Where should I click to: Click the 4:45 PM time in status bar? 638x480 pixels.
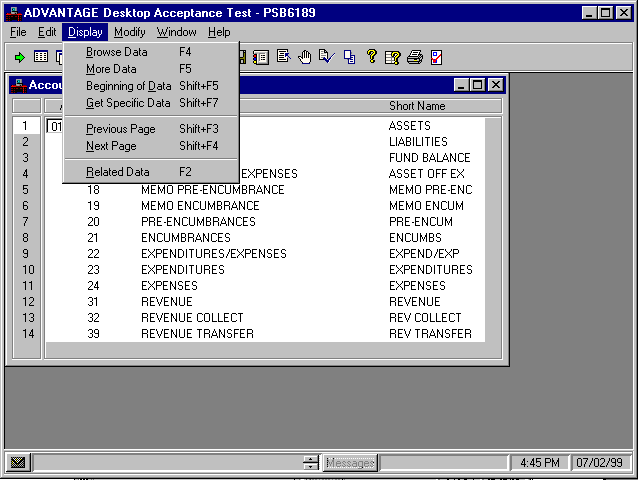click(x=540, y=463)
